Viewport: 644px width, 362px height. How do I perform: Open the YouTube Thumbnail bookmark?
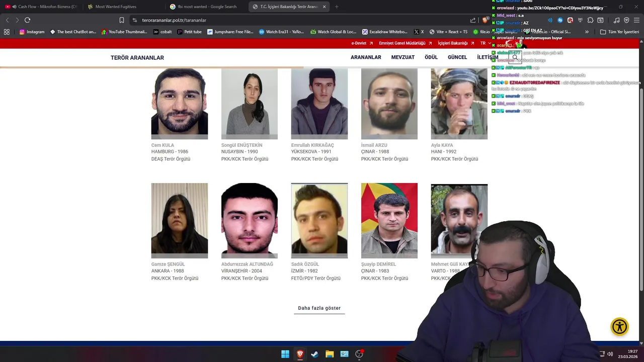click(x=124, y=32)
